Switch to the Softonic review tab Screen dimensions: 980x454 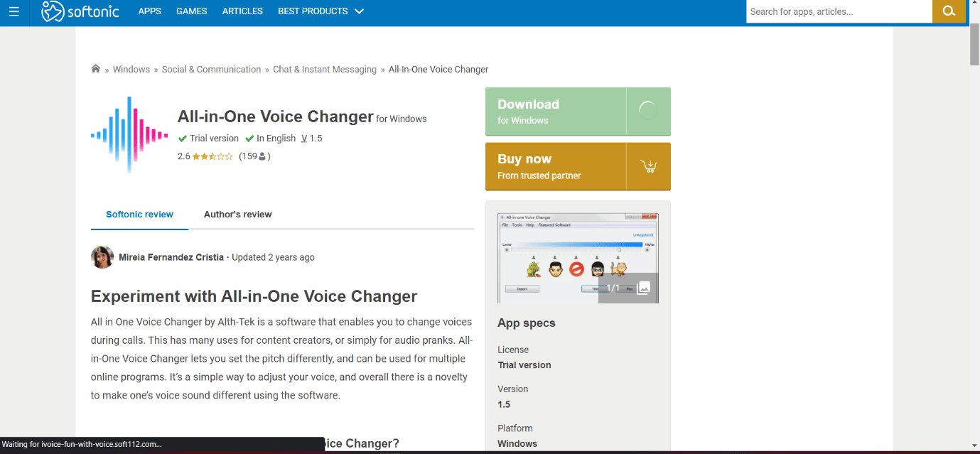pyautogui.click(x=140, y=215)
